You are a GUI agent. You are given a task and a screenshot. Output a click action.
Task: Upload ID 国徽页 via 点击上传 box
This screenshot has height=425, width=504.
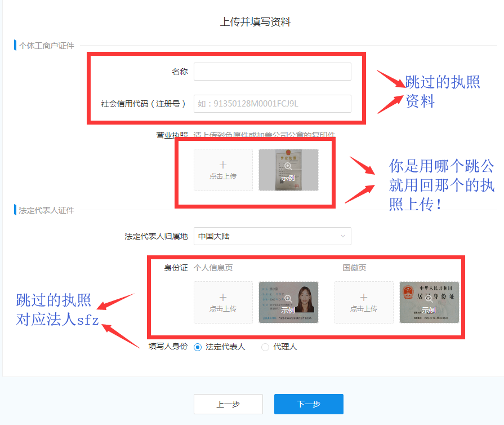coord(364,302)
